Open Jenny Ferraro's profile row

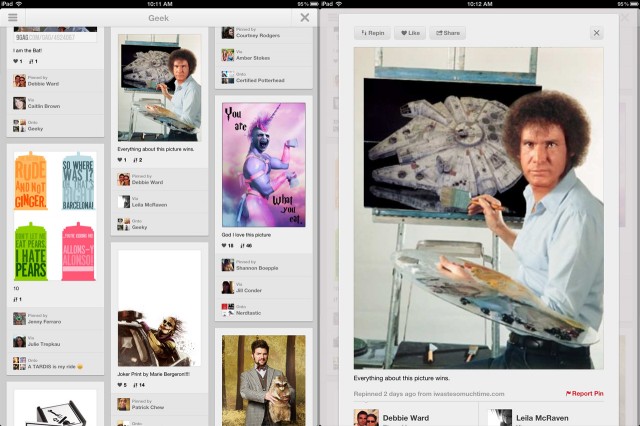click(55, 319)
